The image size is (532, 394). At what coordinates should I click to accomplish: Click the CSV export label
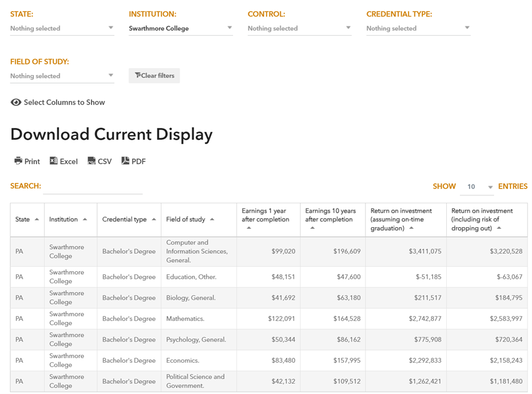(105, 161)
